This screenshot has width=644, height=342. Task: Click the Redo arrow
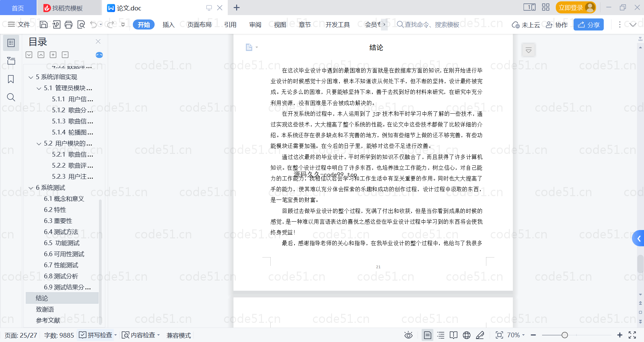(110, 24)
